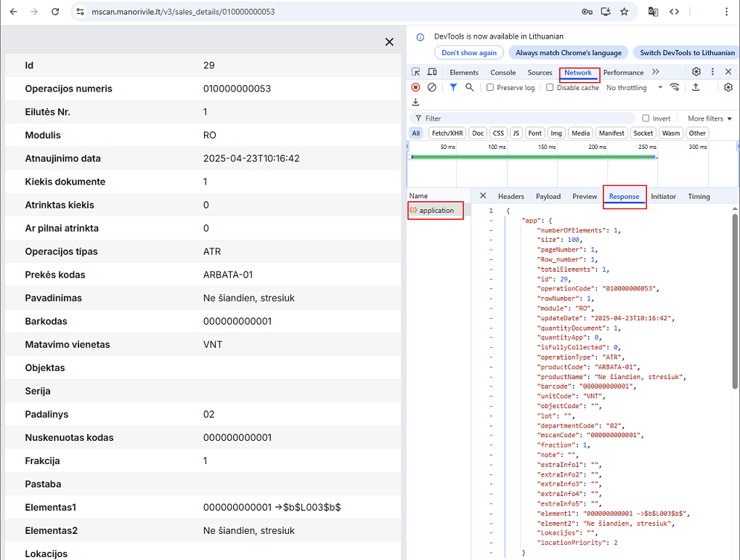Open network search magnifier
Viewport: 740px width, 560px height.
pyautogui.click(x=470, y=87)
